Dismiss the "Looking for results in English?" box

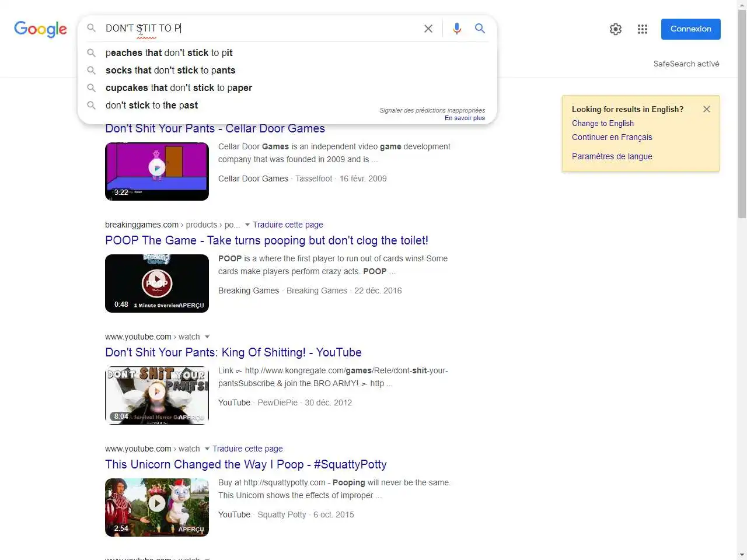pos(707,109)
